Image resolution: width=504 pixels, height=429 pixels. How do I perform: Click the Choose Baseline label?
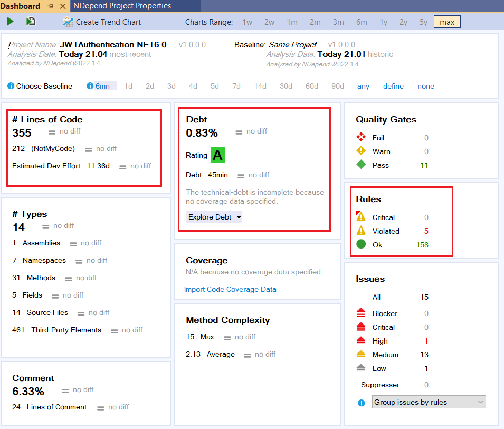point(44,86)
